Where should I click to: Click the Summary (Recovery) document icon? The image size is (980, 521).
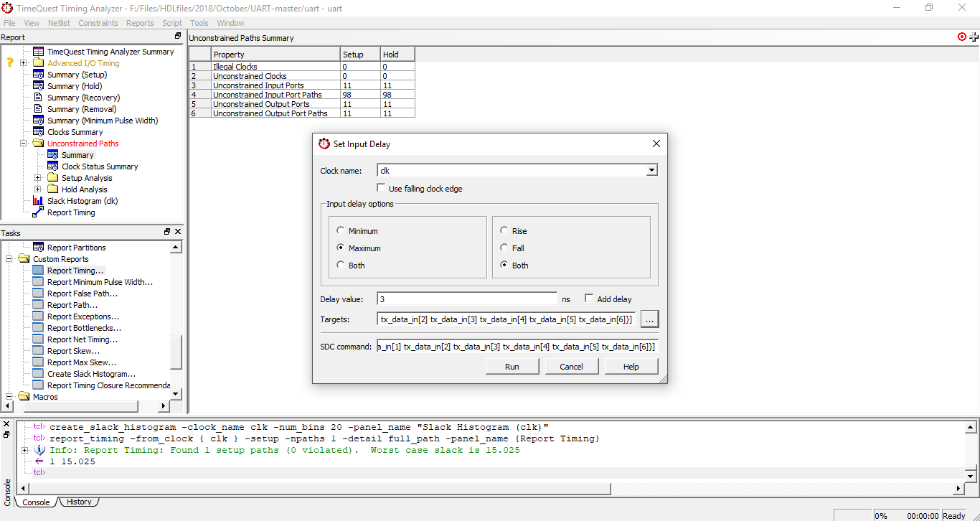click(38, 98)
